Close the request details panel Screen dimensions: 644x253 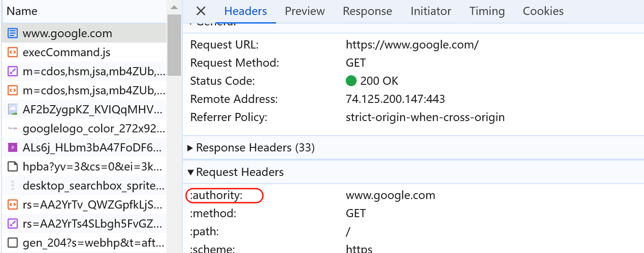pyautogui.click(x=201, y=11)
